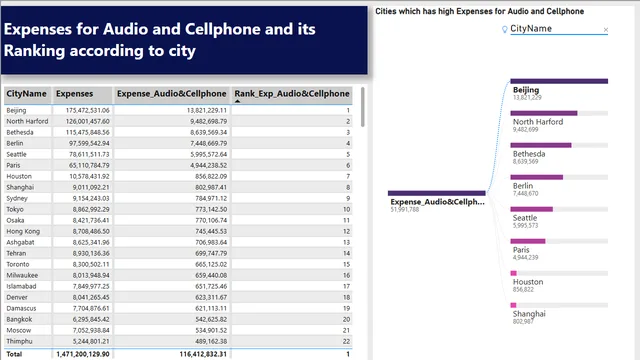Screen dimensions: 640x360
Task: Sort by the Expenses column header
Action: coord(82,94)
